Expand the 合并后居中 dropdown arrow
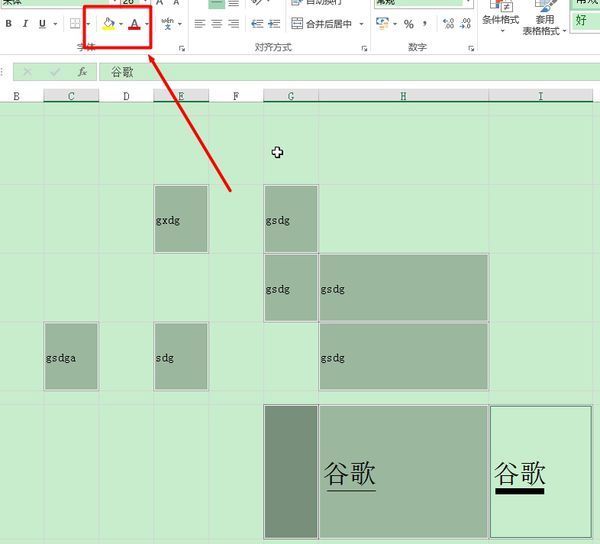This screenshot has width=600, height=544. (x=361, y=24)
